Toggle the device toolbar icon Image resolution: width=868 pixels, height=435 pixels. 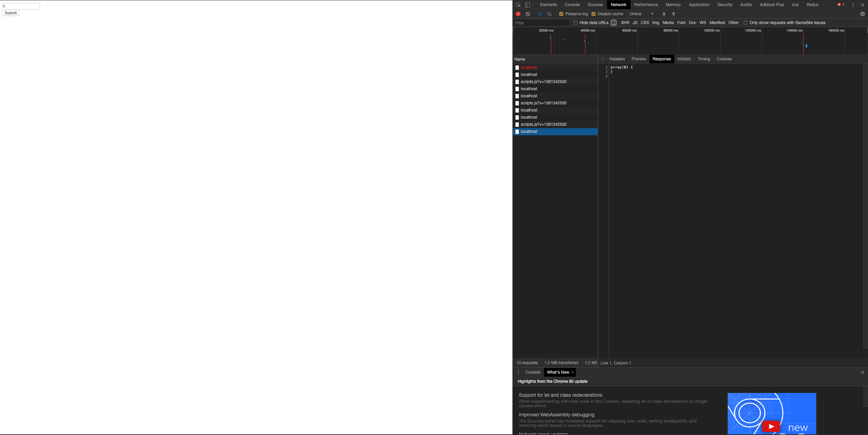[528, 5]
